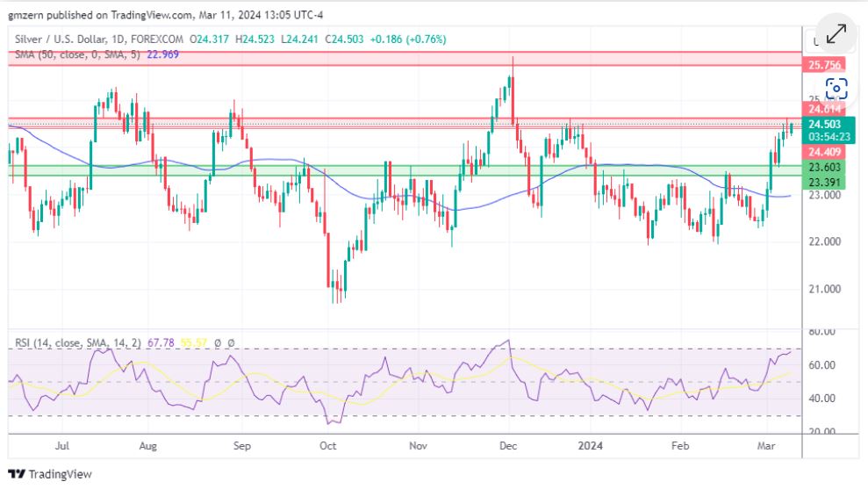Click the 23.603 green price label
This screenshot has width=868, height=489.
click(x=824, y=168)
